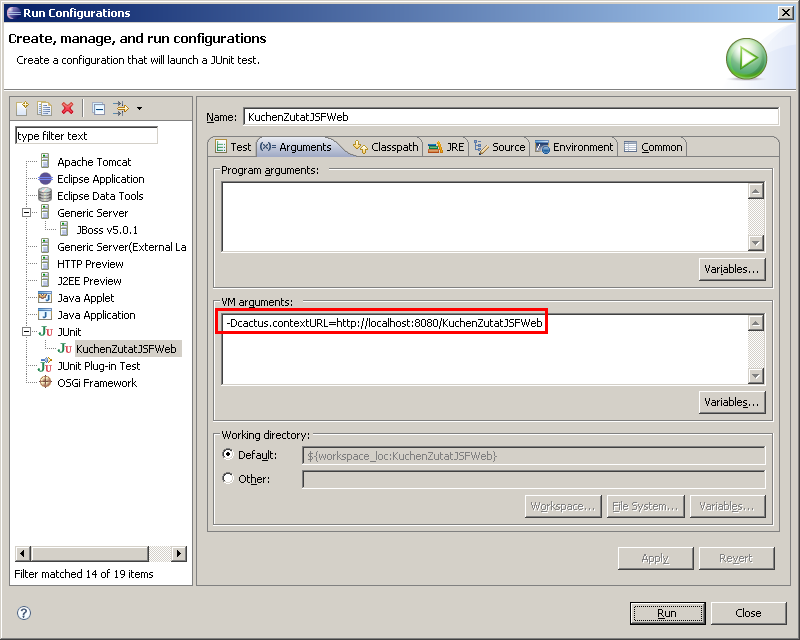This screenshot has width=800, height=640.
Task: Open the Classpath tab
Action: [x=386, y=147]
